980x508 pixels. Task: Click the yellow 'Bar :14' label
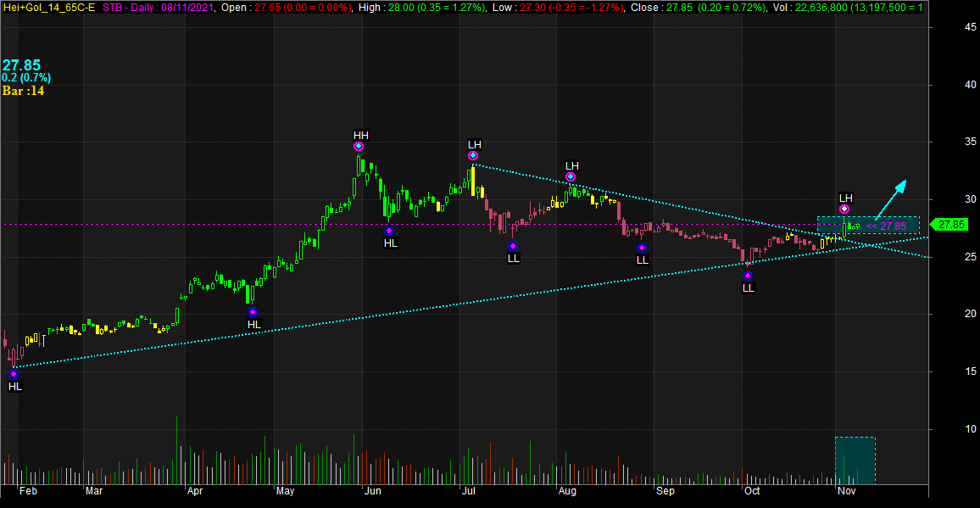pos(23,91)
